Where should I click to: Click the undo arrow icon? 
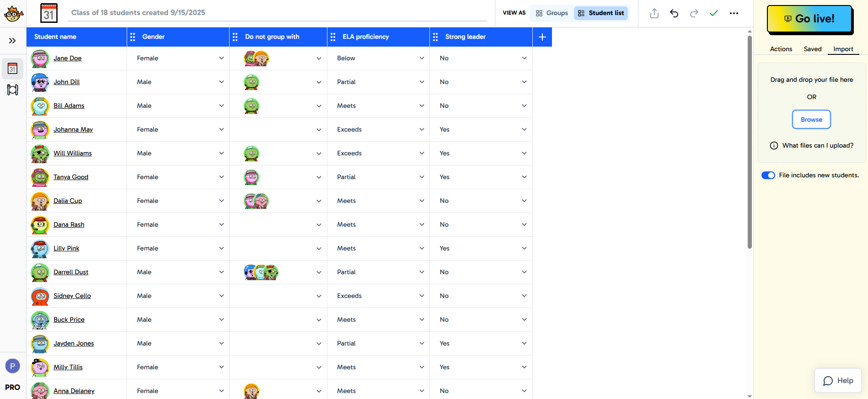point(674,13)
